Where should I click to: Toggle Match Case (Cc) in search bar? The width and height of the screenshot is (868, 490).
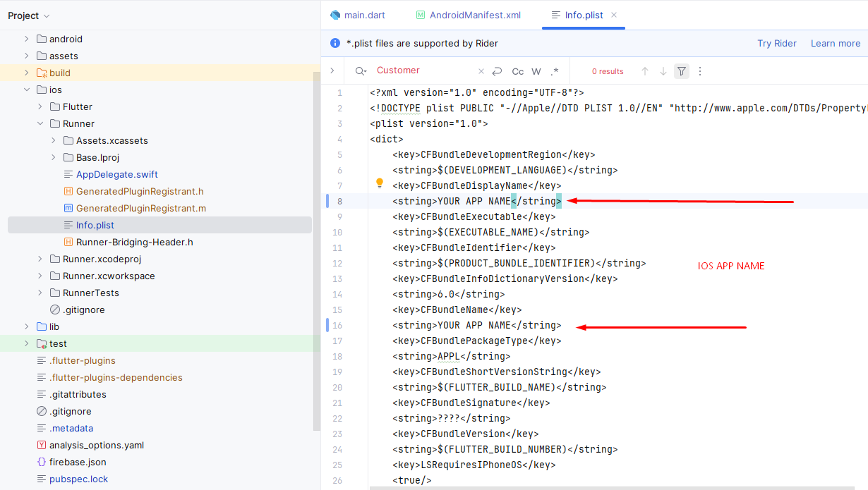pyautogui.click(x=518, y=71)
